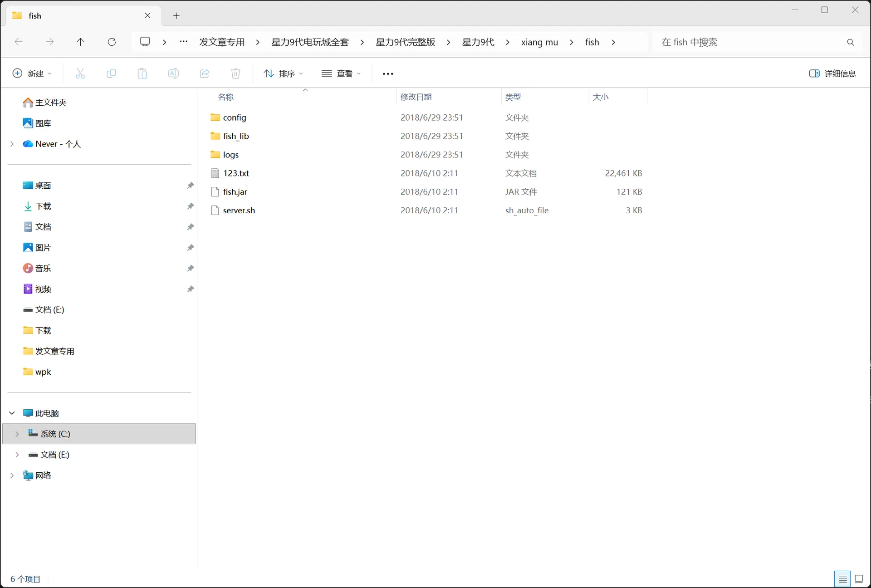Select the config folder icon
Image resolution: width=871 pixels, height=588 pixels.
(215, 118)
